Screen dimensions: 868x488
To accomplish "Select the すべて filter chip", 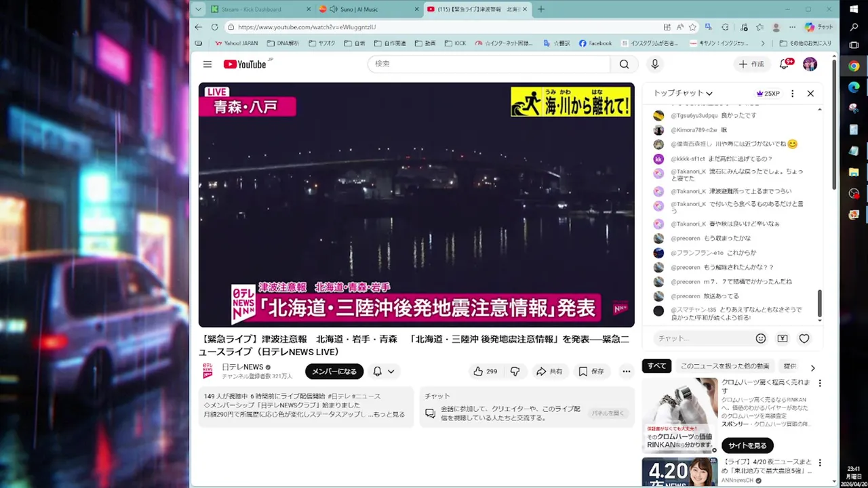I will click(656, 366).
